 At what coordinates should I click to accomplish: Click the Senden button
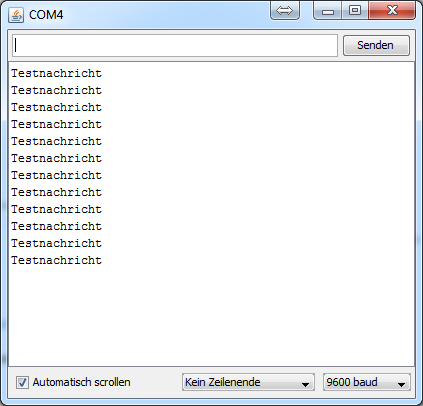[376, 45]
